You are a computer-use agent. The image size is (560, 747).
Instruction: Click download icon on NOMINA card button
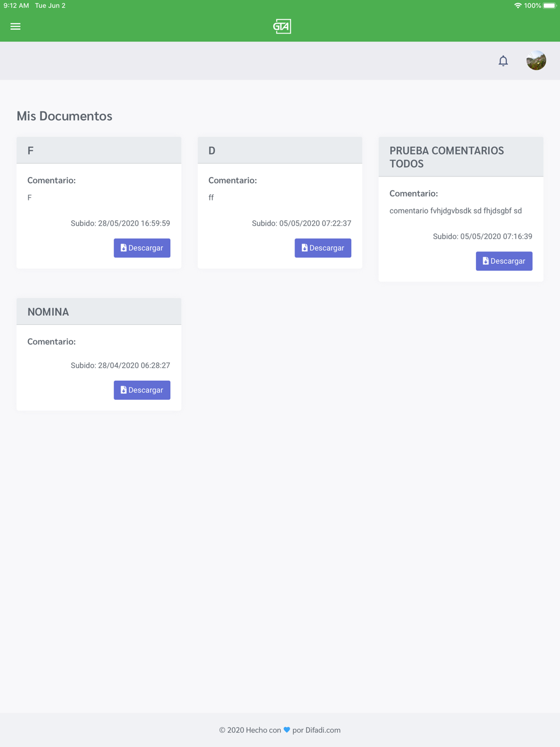click(x=124, y=390)
